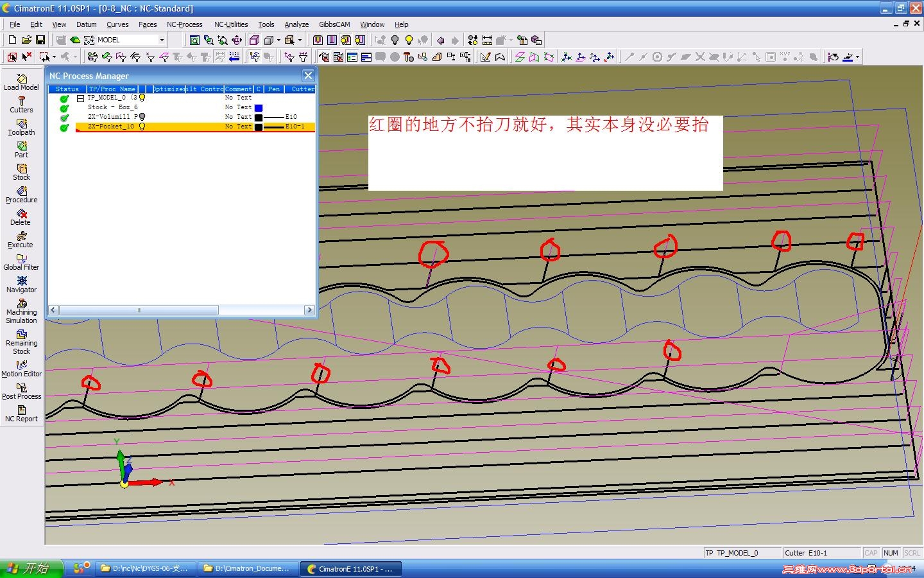Click the yellow light bulb toolbar icon
The width and height of the screenshot is (924, 578).
409,40
